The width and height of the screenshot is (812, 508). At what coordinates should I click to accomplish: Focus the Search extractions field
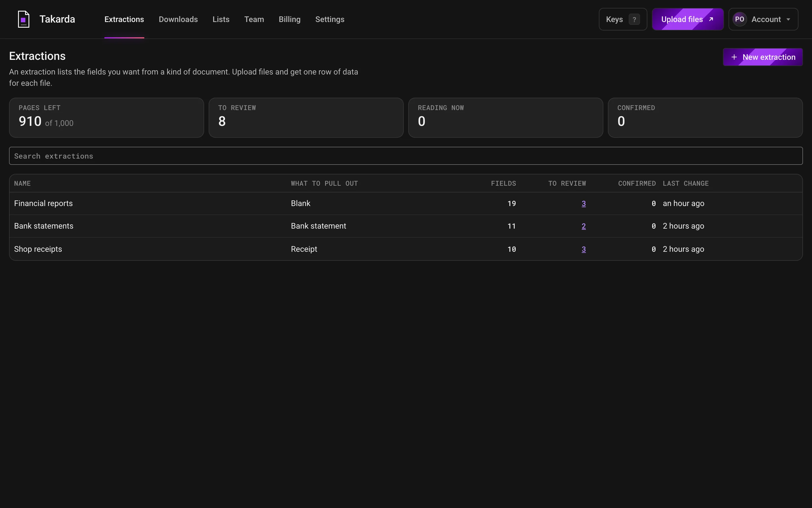[406, 156]
